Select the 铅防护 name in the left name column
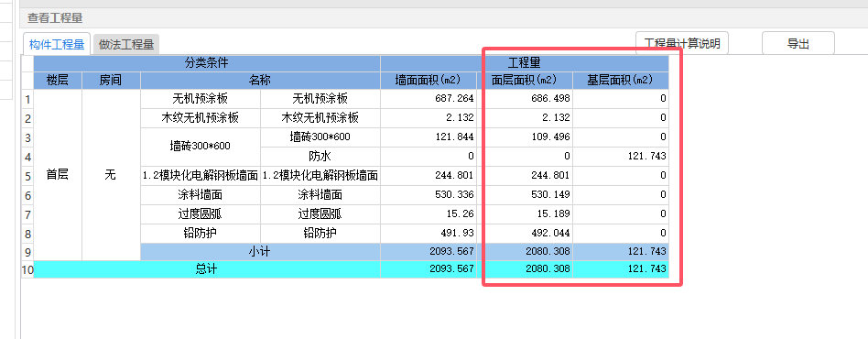This screenshot has width=868, height=339. click(x=200, y=234)
